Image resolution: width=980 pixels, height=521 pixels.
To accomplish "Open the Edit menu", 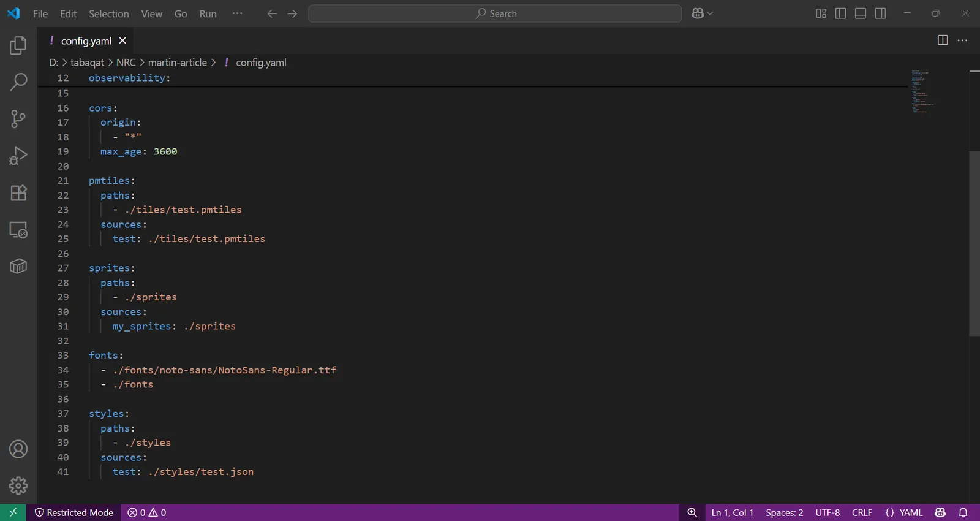I will coord(69,13).
